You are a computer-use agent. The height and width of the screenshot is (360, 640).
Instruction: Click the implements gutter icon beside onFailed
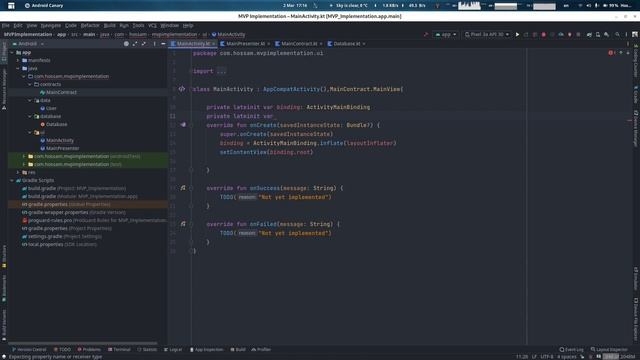pos(183,224)
